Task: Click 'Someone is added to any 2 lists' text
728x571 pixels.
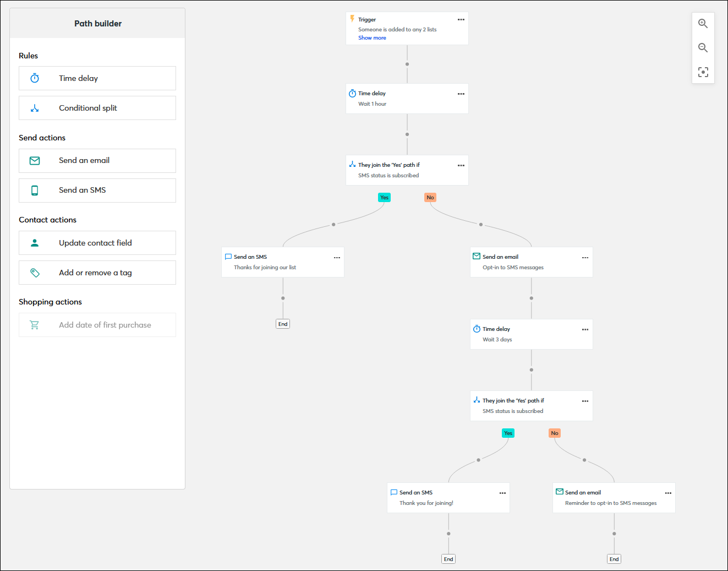Action: pyautogui.click(x=397, y=30)
